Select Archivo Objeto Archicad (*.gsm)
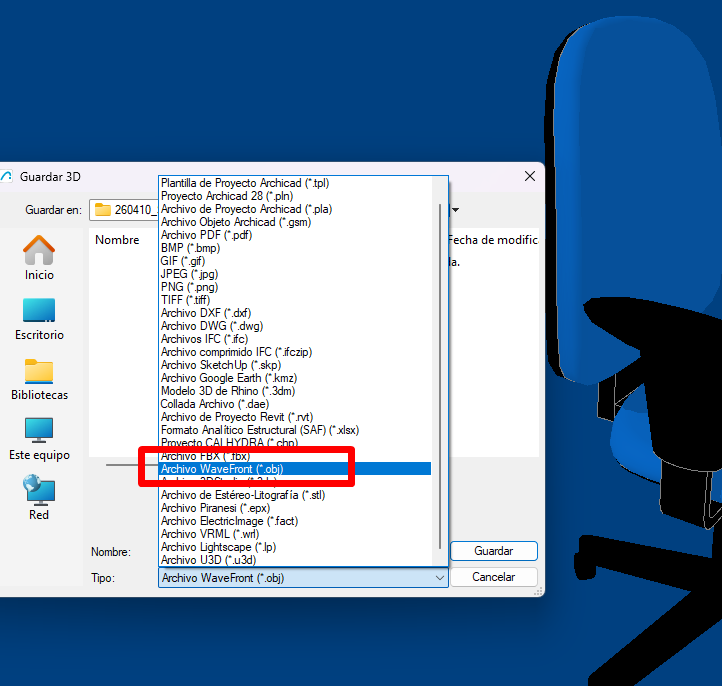 coord(295,222)
